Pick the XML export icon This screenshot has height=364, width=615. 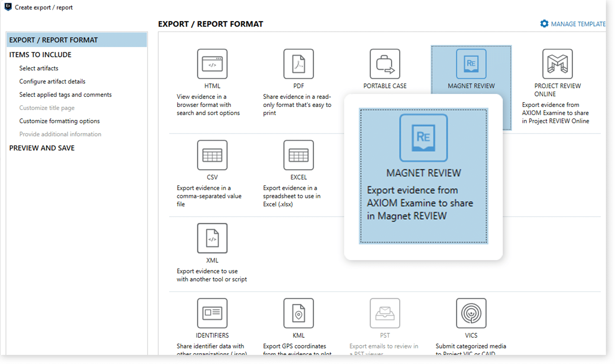click(x=212, y=238)
